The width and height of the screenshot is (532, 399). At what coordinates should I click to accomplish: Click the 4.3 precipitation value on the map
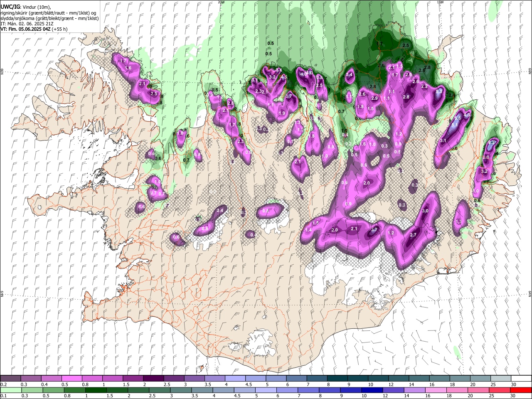pyautogui.click(x=467, y=115)
